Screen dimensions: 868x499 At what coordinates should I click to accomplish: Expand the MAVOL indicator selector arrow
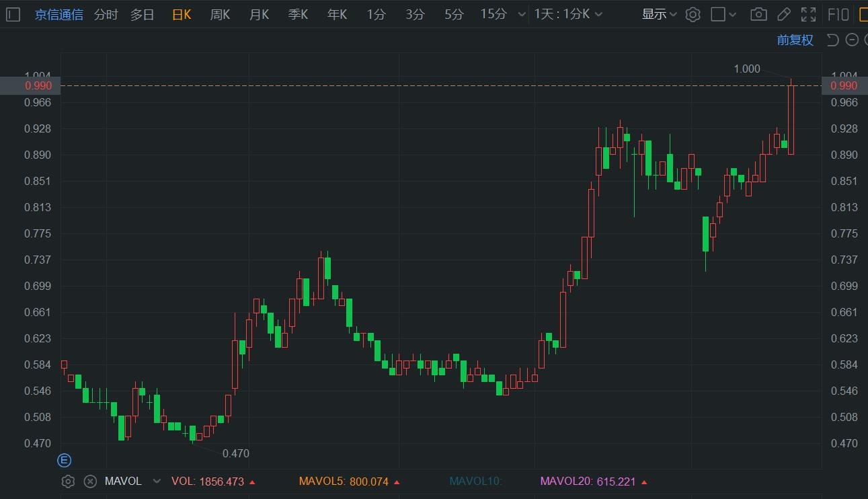pyautogui.click(x=157, y=482)
